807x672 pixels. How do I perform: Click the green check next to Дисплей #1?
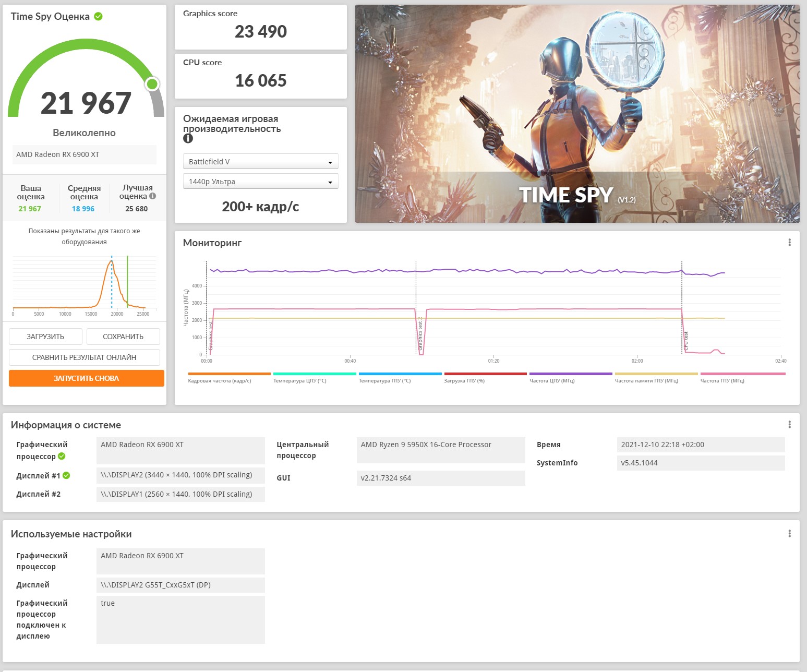pyautogui.click(x=66, y=475)
